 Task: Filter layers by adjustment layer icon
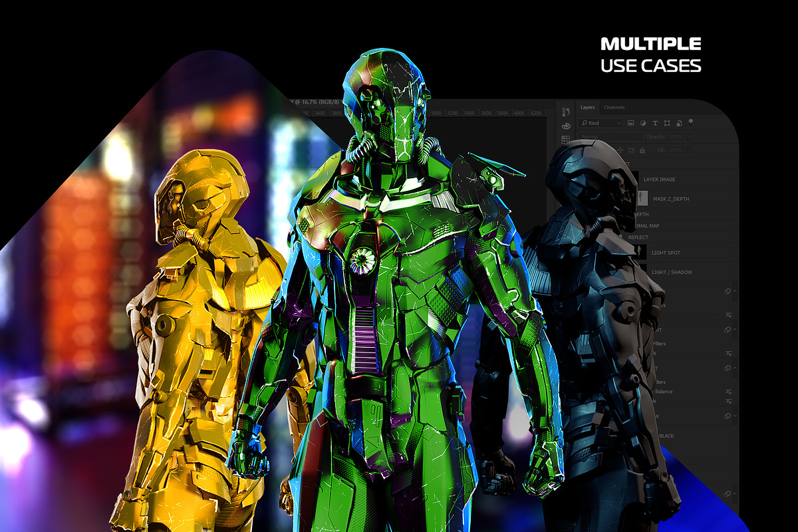click(x=643, y=123)
